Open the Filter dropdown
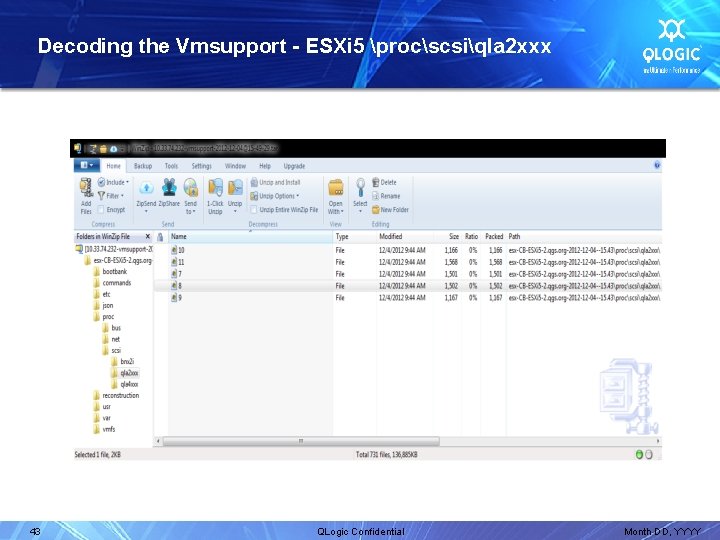720x540 pixels. tap(111, 196)
